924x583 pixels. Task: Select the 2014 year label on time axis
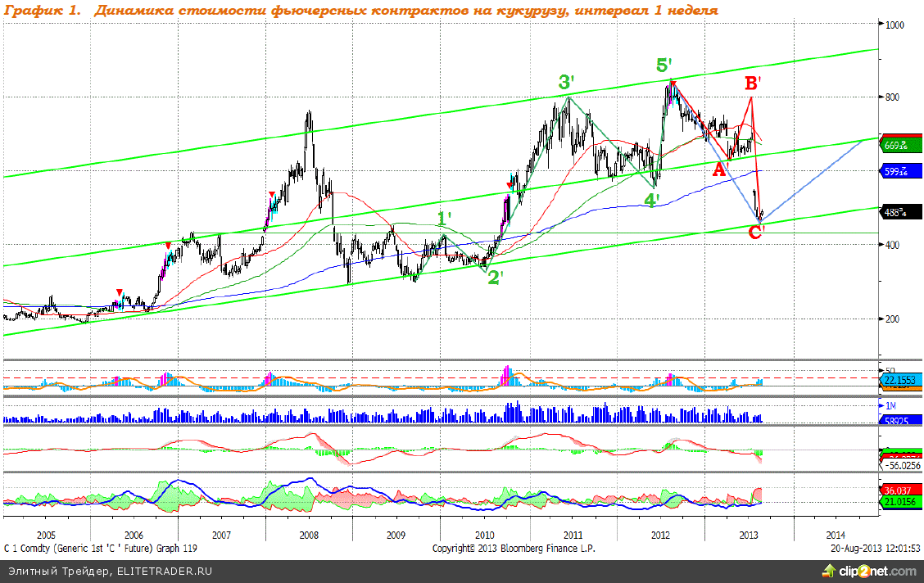point(837,535)
